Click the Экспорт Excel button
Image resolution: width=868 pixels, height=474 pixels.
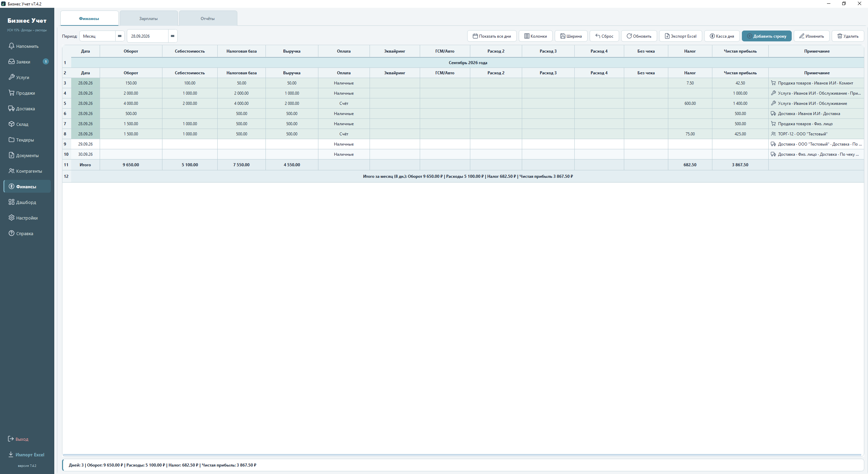point(680,36)
